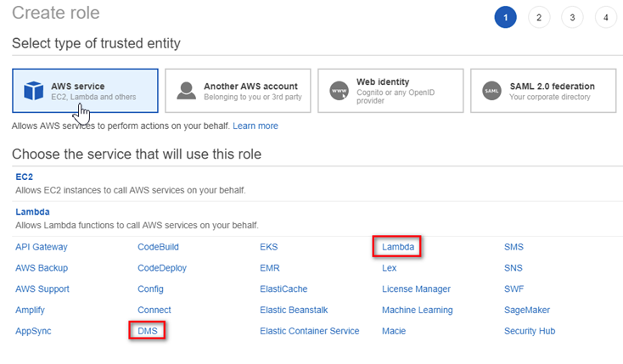
Task: Select CodeBuild service
Action: 158,247
